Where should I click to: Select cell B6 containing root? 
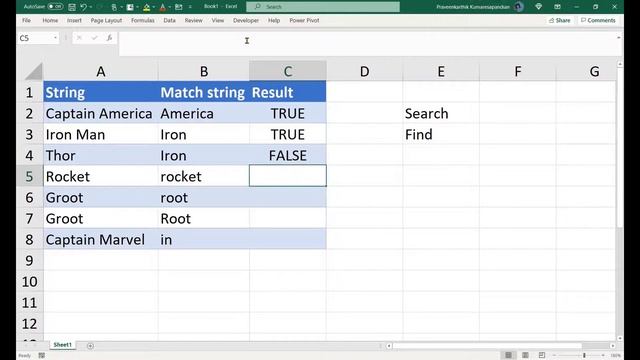click(204, 198)
